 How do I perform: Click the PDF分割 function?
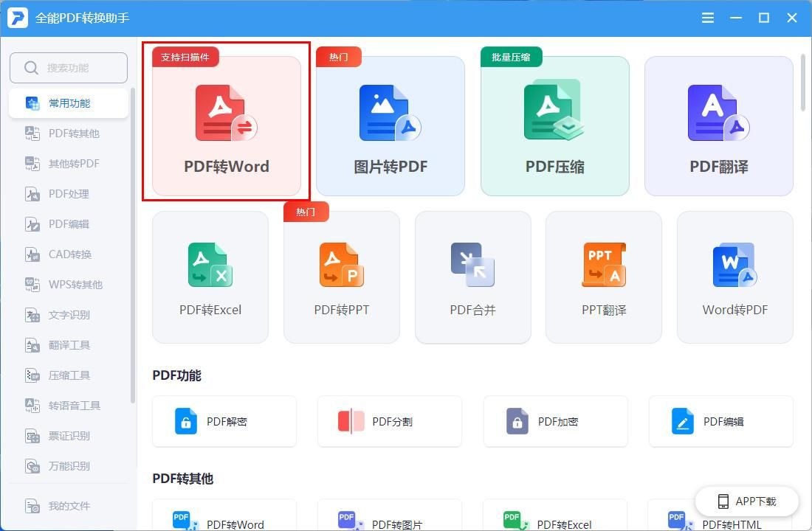click(x=390, y=421)
